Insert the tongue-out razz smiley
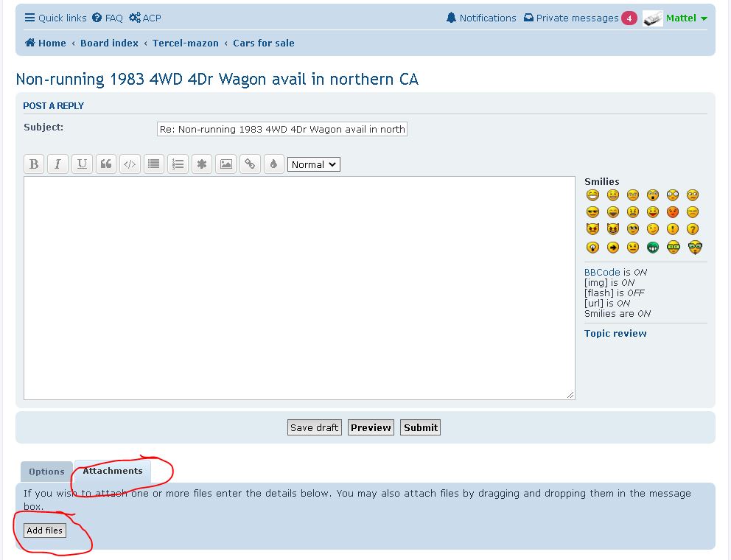The height and width of the screenshot is (560, 731). [653, 212]
